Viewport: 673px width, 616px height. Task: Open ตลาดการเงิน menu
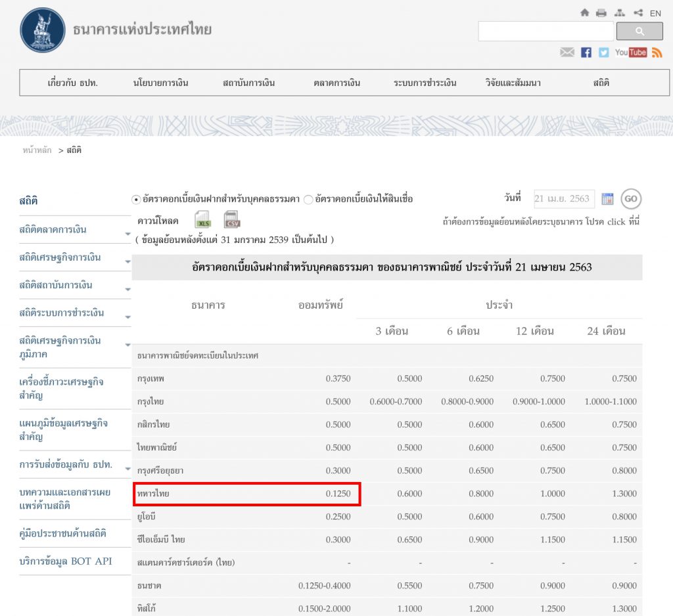click(337, 83)
